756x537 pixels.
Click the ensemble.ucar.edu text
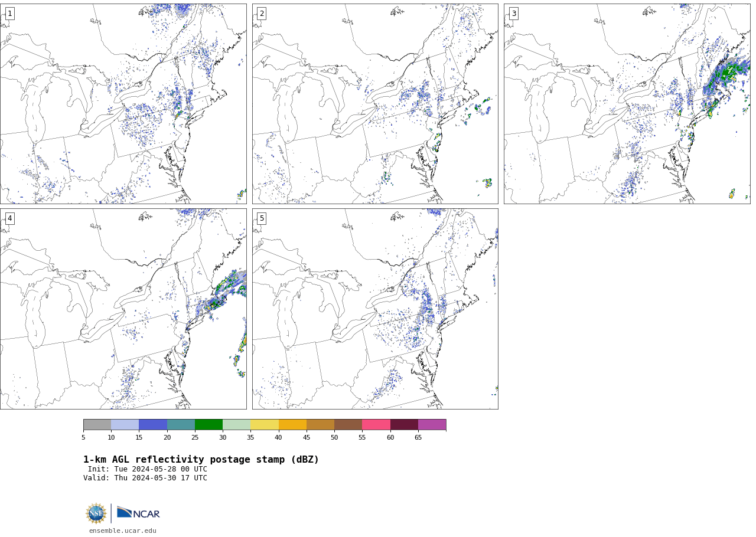[x=123, y=531]
